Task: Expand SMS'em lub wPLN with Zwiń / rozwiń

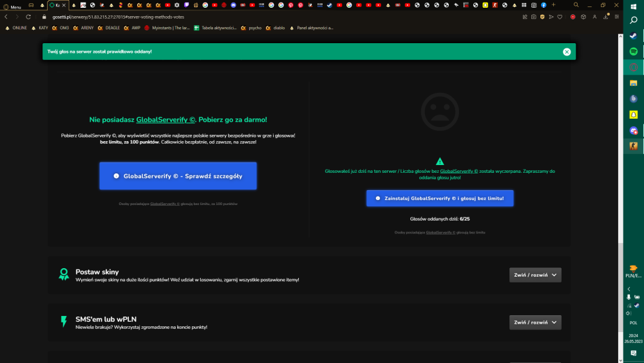Action: coord(535,322)
